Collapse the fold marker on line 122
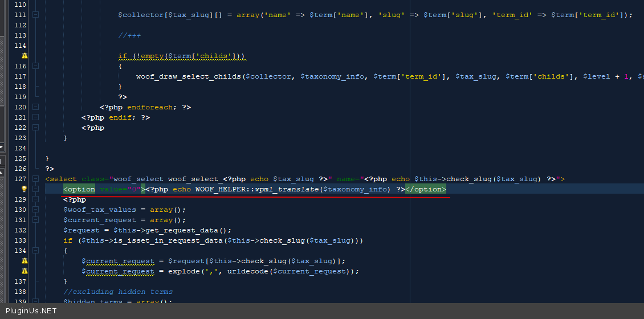Screen dimensions: 644x319 (x=35, y=128)
